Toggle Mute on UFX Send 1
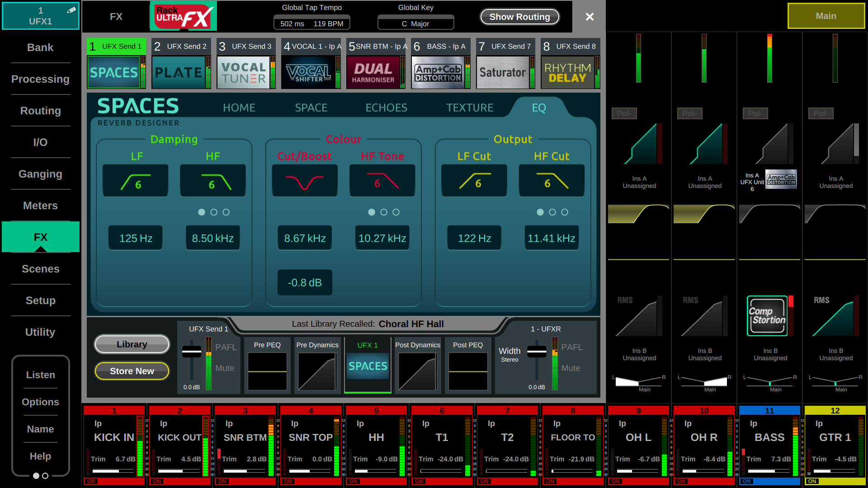The height and width of the screenshot is (488, 868). pyautogui.click(x=225, y=368)
